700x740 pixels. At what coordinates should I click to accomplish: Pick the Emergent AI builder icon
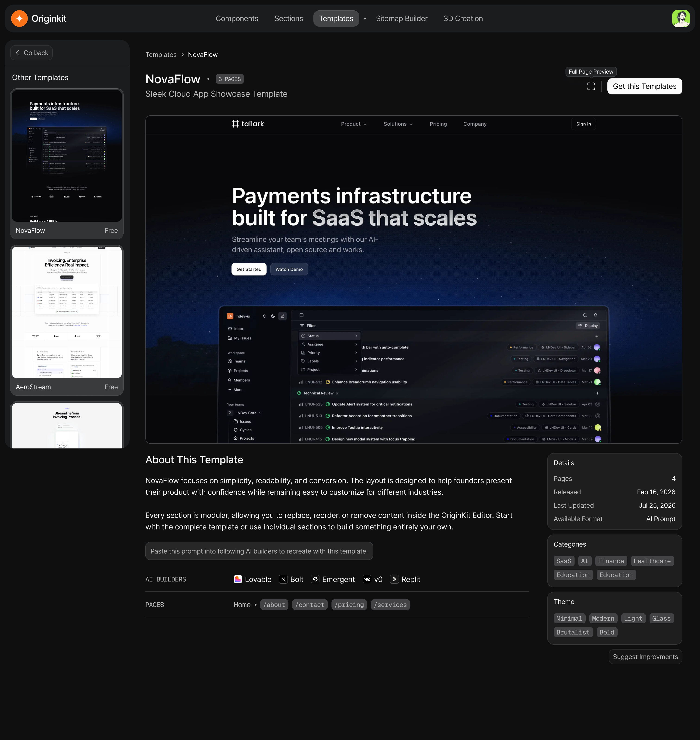click(x=315, y=579)
